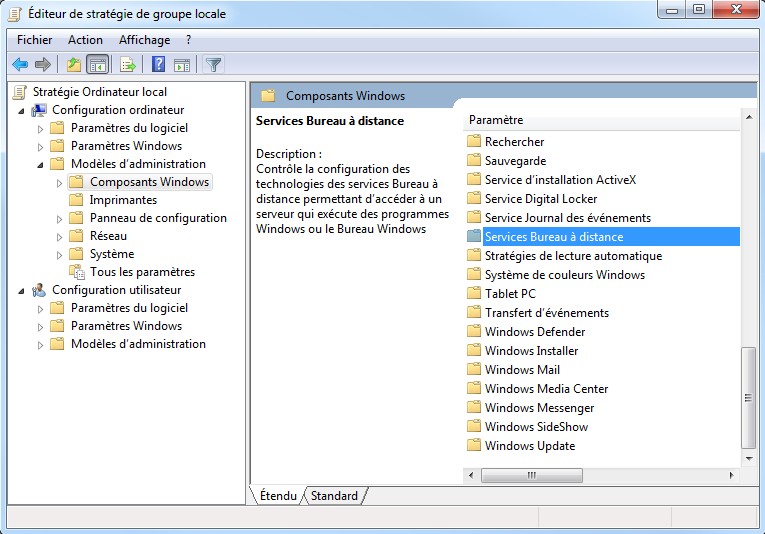This screenshot has width=765, height=534.
Task: Switch to the Standard tab
Action: pyautogui.click(x=334, y=496)
